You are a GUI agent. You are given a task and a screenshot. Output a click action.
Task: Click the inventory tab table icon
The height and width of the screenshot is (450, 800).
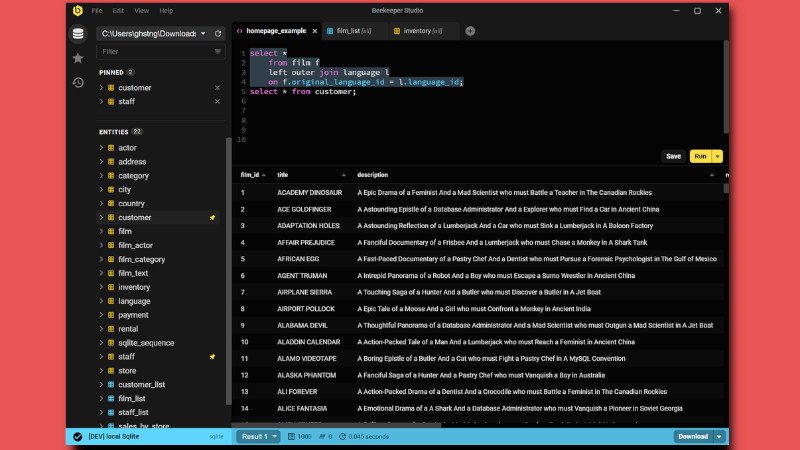point(397,31)
